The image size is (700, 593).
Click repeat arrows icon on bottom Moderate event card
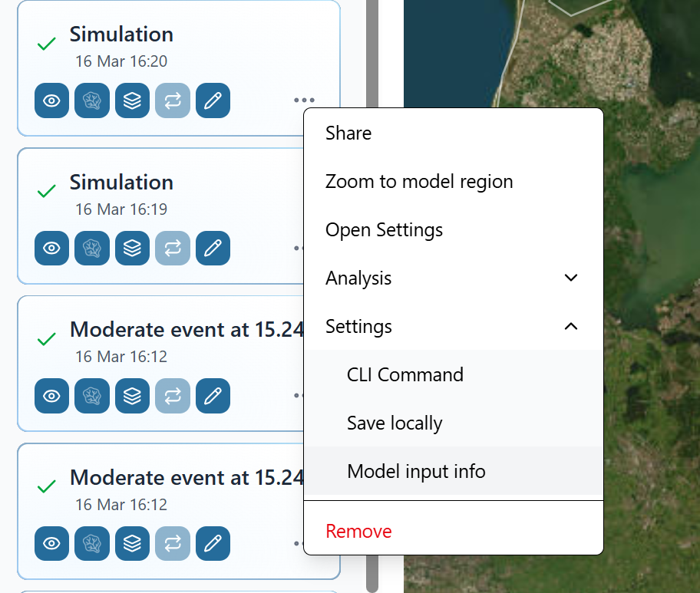tap(173, 544)
